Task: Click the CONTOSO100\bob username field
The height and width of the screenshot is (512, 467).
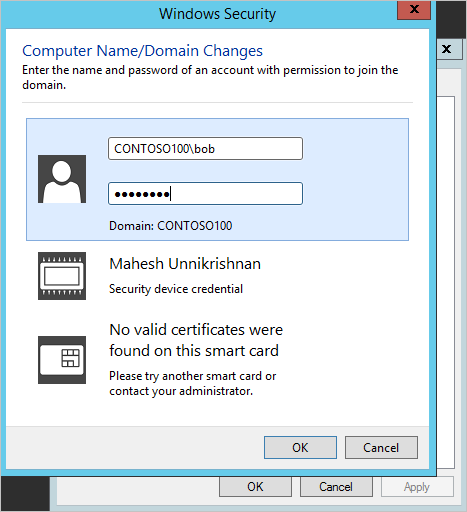Action: click(x=205, y=149)
